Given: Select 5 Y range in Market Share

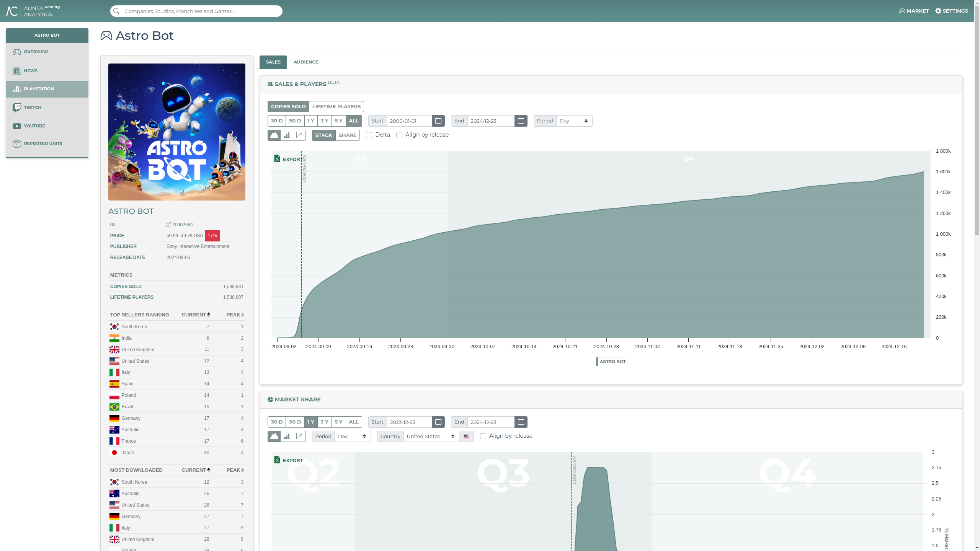Looking at the screenshot, I should coord(339,422).
